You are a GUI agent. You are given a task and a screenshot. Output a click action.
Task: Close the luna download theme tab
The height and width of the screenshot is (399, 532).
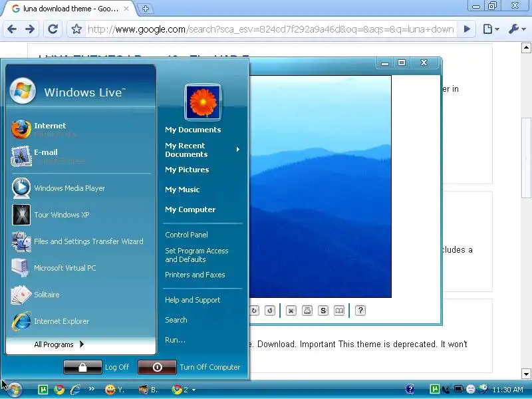[x=126, y=9]
